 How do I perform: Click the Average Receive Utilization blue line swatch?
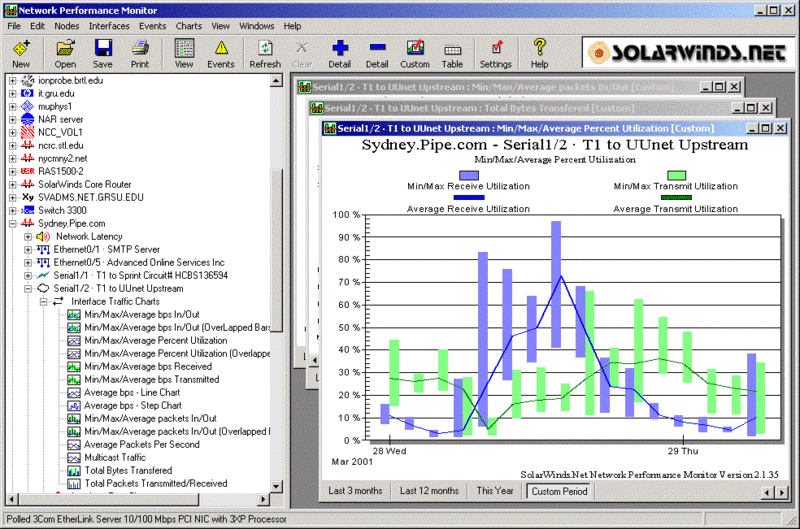coord(469,197)
